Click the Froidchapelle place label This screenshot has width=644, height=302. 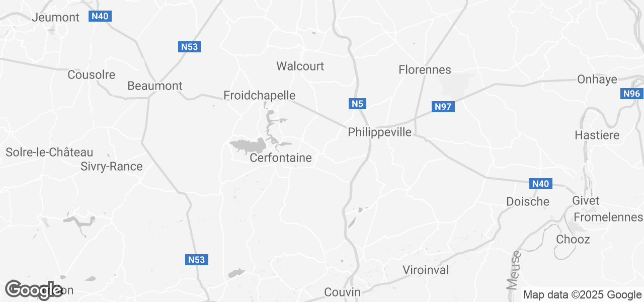tap(260, 95)
